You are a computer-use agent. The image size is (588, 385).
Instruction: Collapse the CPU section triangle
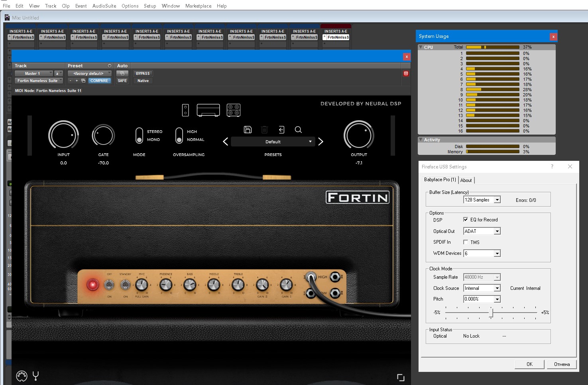pos(421,47)
